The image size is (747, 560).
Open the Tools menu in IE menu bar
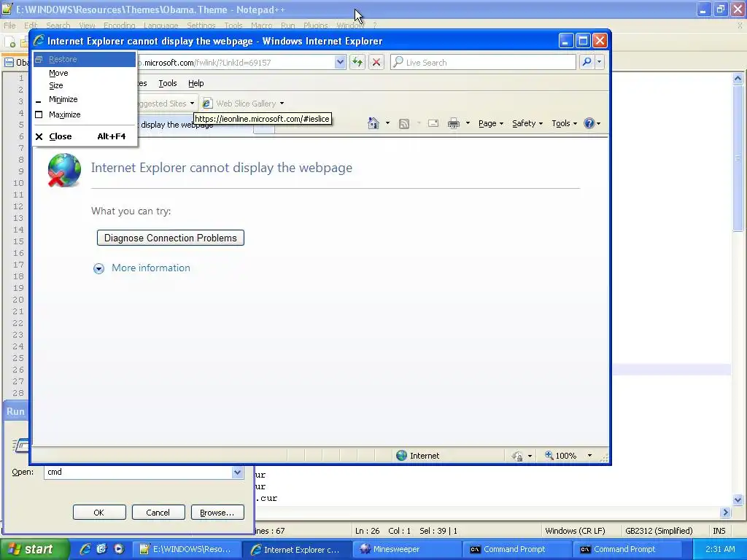[168, 83]
